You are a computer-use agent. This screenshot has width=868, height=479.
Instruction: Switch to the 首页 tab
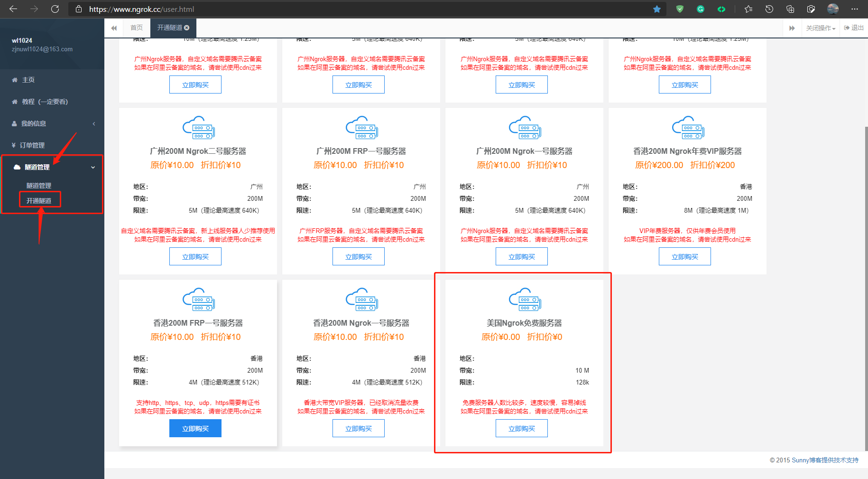(137, 28)
